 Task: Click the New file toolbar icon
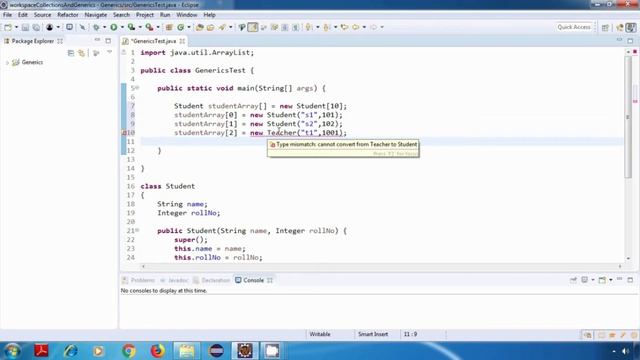point(8,27)
